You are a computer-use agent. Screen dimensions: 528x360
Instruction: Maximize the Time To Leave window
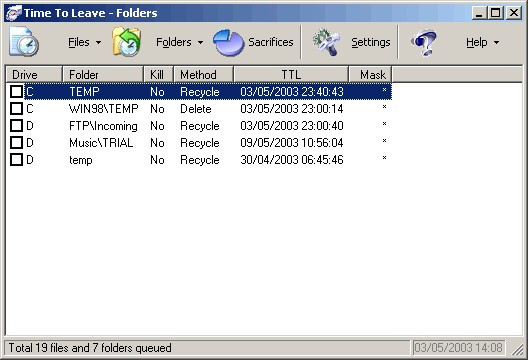496,13
